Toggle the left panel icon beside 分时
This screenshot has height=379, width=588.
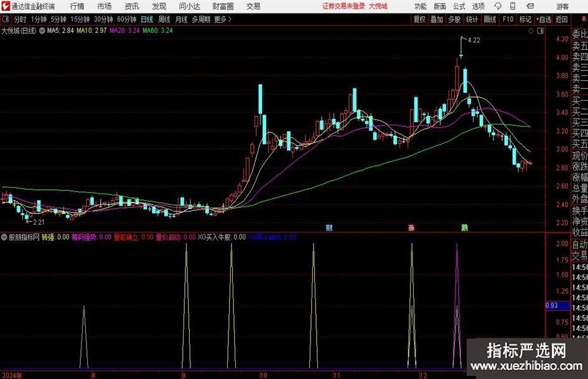(x=6, y=19)
